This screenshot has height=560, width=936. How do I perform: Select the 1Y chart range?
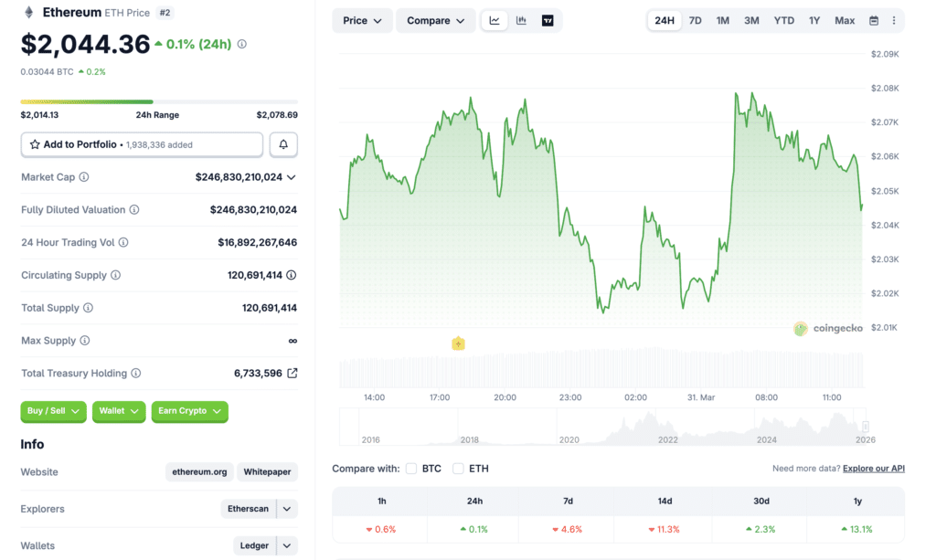pos(814,20)
